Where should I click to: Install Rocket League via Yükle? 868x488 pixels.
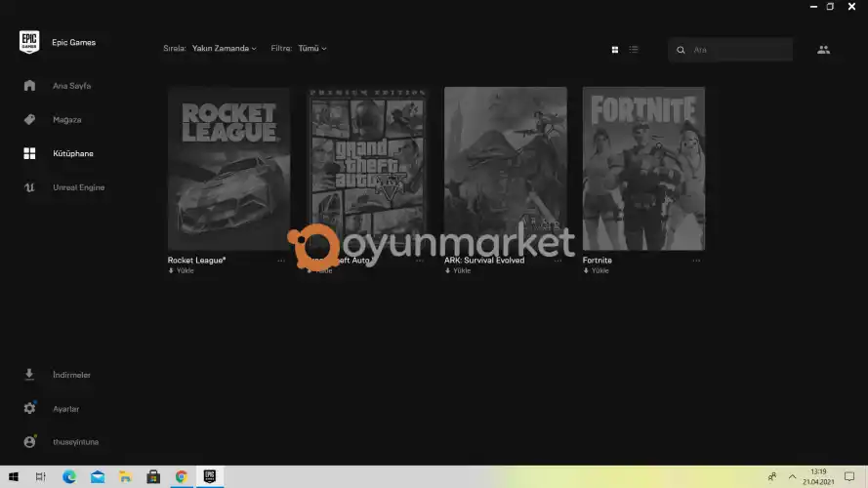tap(182, 271)
